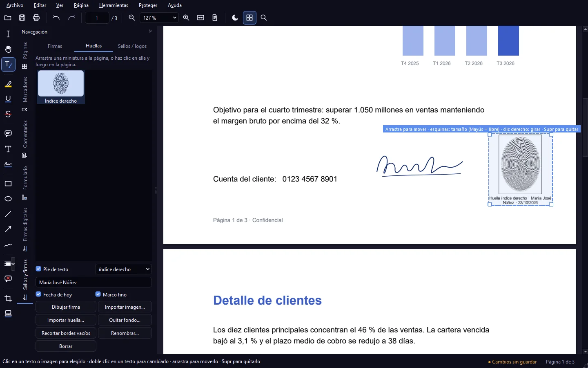Click the current page number field
This screenshot has width=588, height=368.
(97, 18)
